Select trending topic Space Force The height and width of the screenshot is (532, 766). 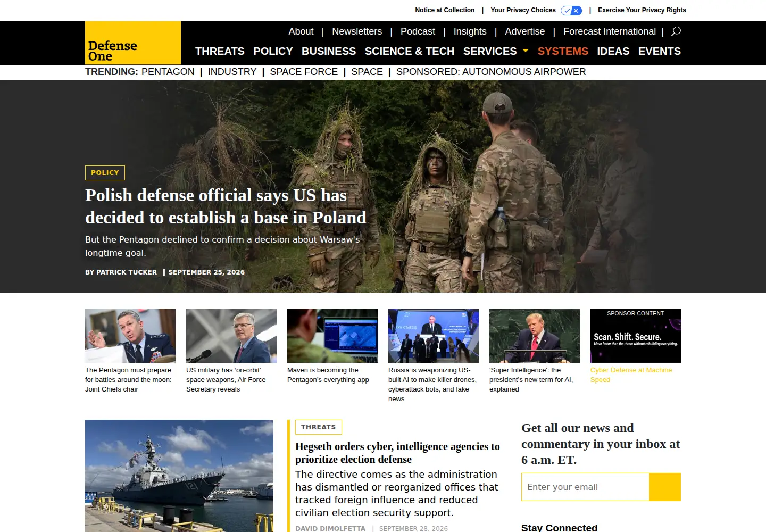[x=304, y=72]
